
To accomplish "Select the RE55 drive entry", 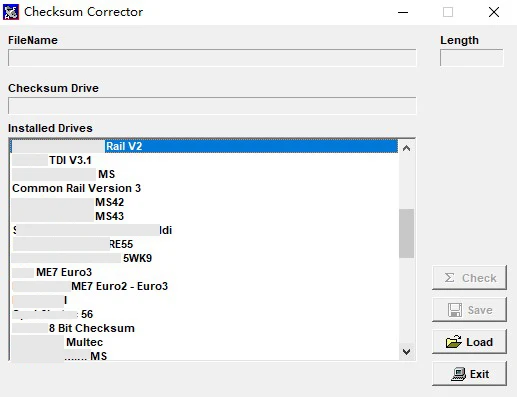I will click(204, 244).
